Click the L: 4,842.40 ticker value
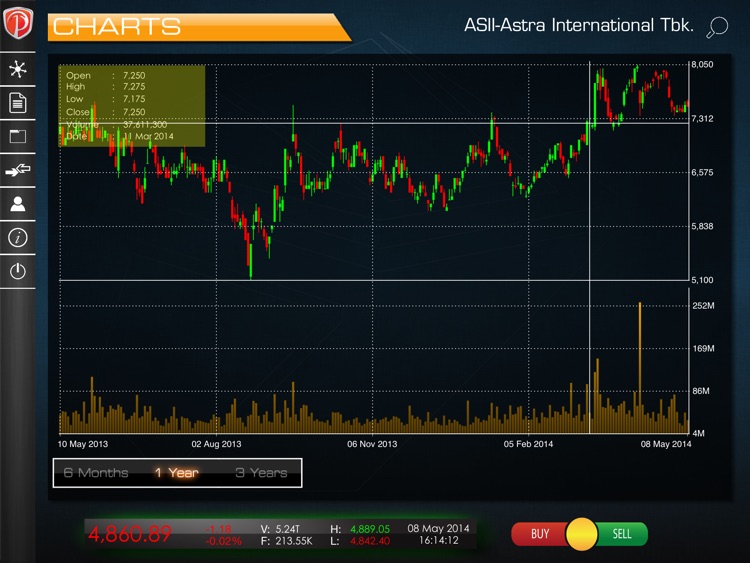 tap(360, 541)
